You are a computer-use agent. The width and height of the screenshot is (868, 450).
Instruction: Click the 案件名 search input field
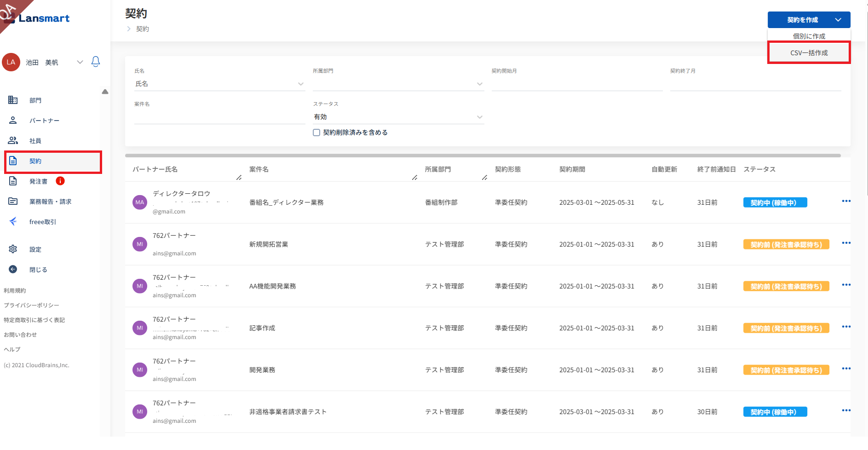click(x=219, y=117)
